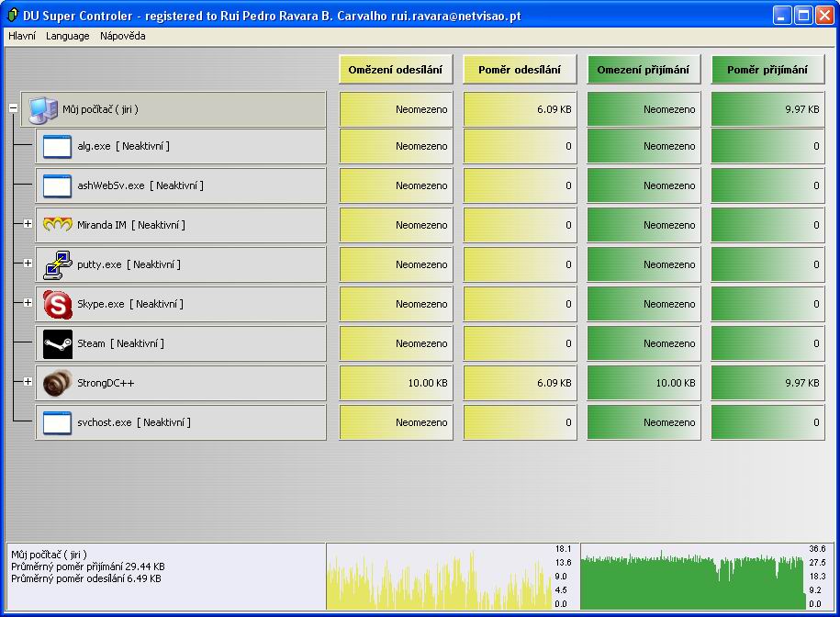Select the Steam [ Neaktivní ] row
840x617 pixels.
tap(181, 343)
